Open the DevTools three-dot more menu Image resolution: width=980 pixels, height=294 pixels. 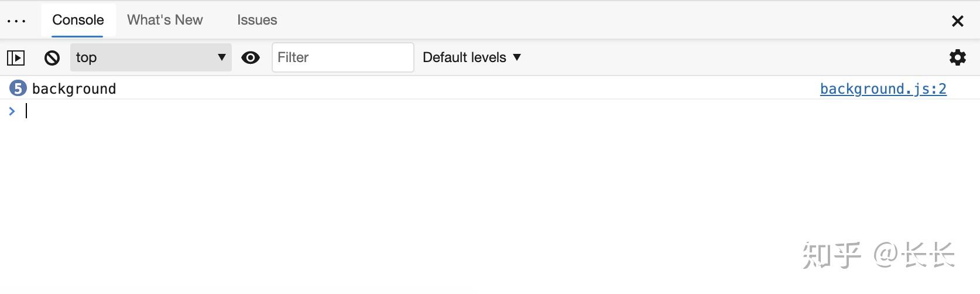tap(16, 21)
